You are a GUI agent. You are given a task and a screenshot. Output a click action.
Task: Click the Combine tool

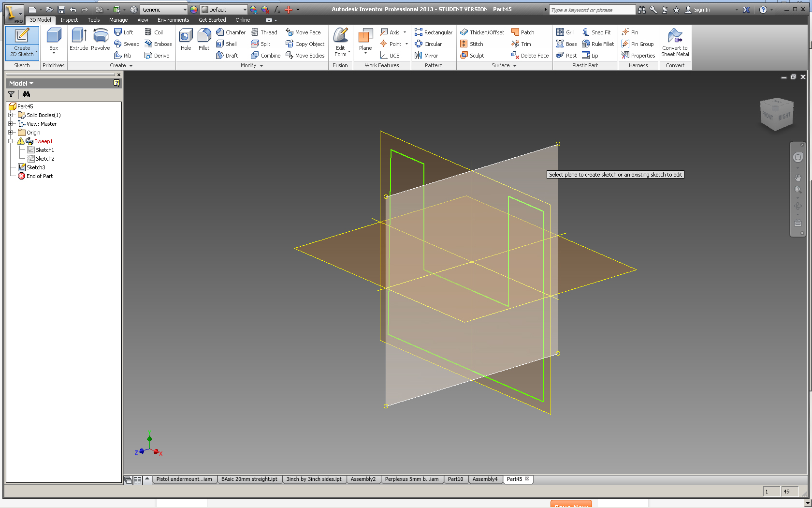(266, 55)
